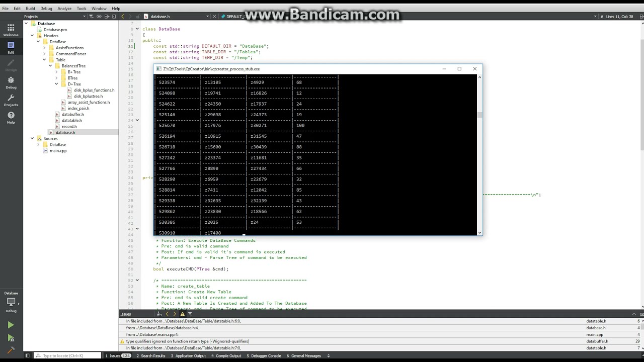This screenshot has width=644, height=362.
Task: Open the Build menu
Action: [x=30, y=9]
